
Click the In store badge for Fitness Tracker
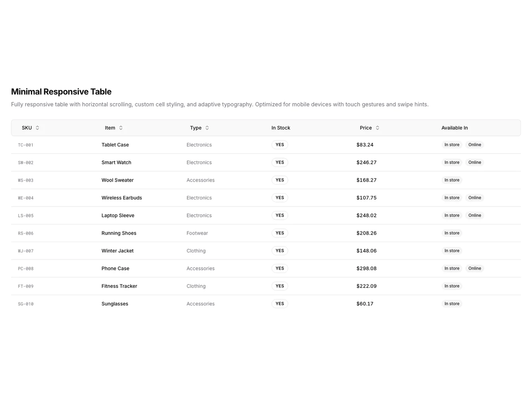click(452, 286)
